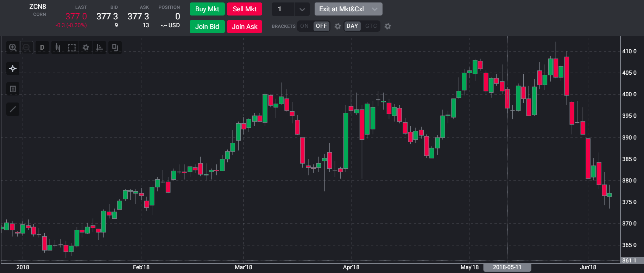The width and height of the screenshot is (644, 273).
Task: Click the bid size value 9
Action: pos(116,25)
